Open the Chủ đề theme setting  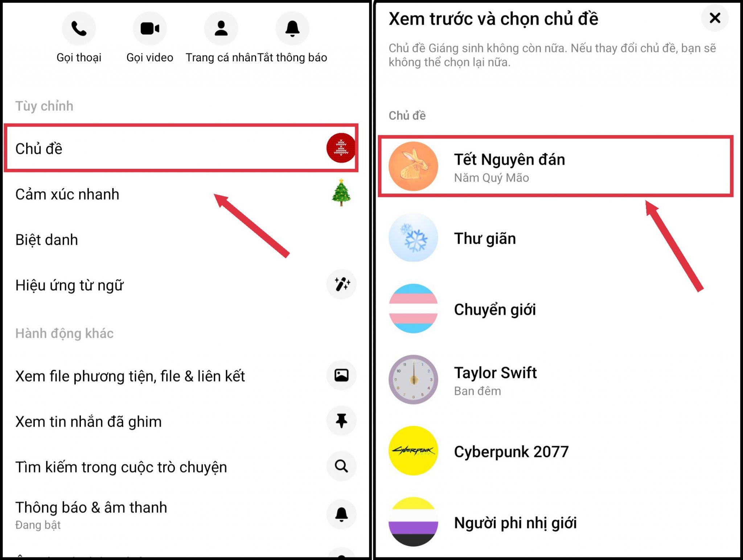coord(39,149)
